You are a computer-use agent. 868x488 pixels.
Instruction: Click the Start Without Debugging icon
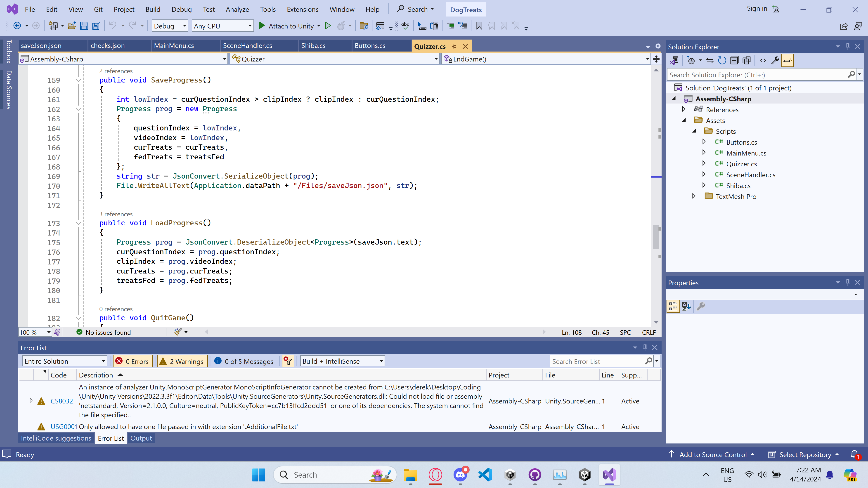[x=328, y=26]
